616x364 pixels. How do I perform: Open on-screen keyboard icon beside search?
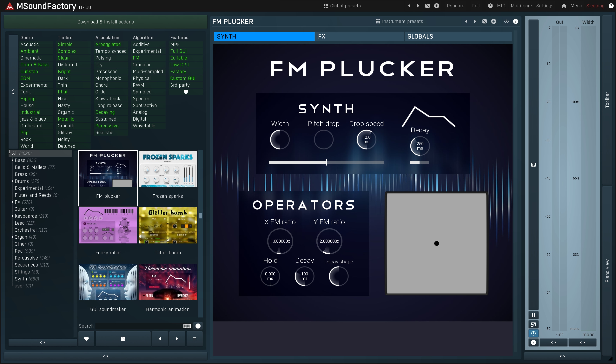coord(187,326)
